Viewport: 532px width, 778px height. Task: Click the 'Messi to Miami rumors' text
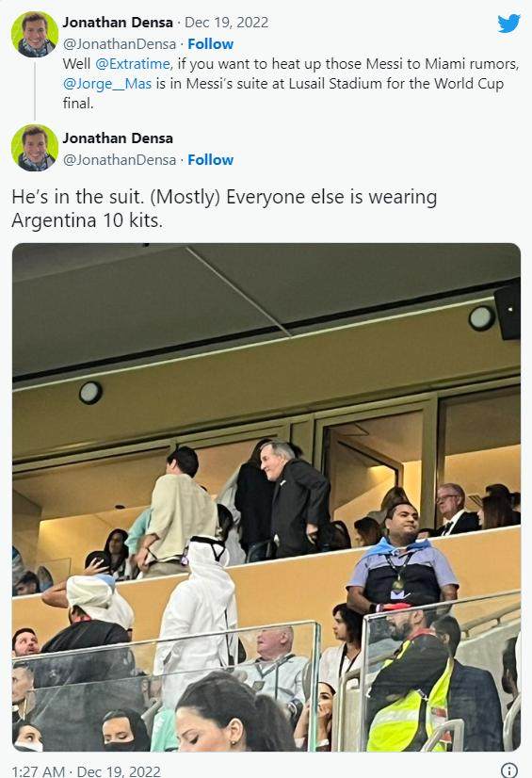click(x=443, y=64)
